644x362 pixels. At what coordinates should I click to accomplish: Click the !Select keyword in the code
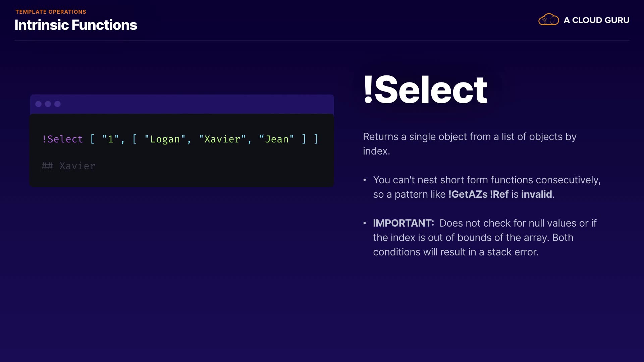coord(62,139)
